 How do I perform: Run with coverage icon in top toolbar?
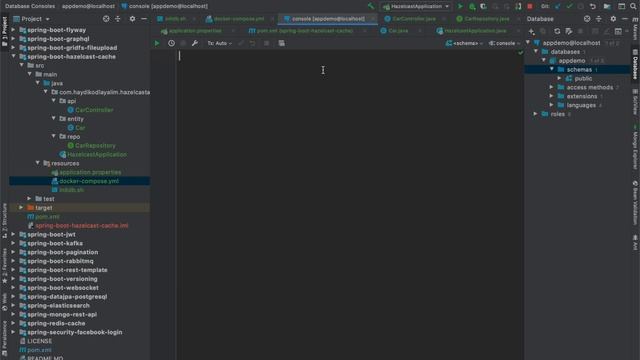click(484, 6)
